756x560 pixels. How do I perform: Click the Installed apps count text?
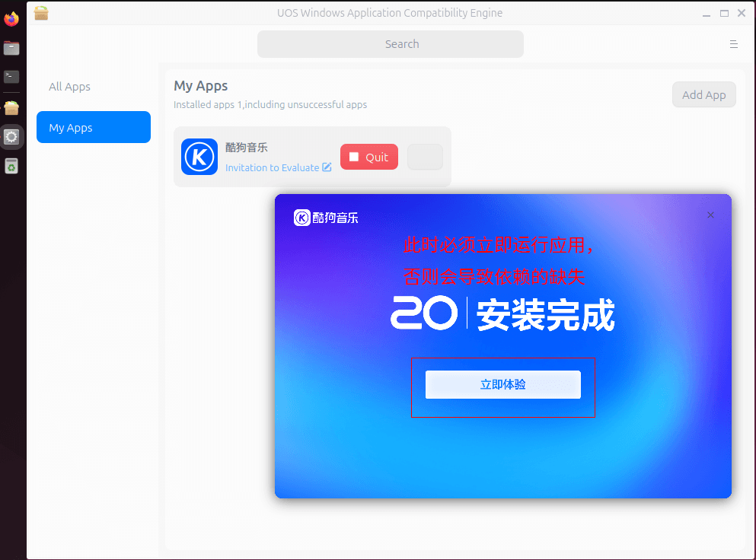tap(270, 104)
